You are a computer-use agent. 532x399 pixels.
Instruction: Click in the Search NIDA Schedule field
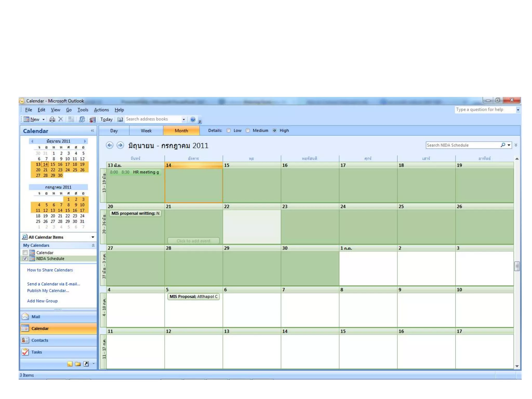pyautogui.click(x=462, y=145)
